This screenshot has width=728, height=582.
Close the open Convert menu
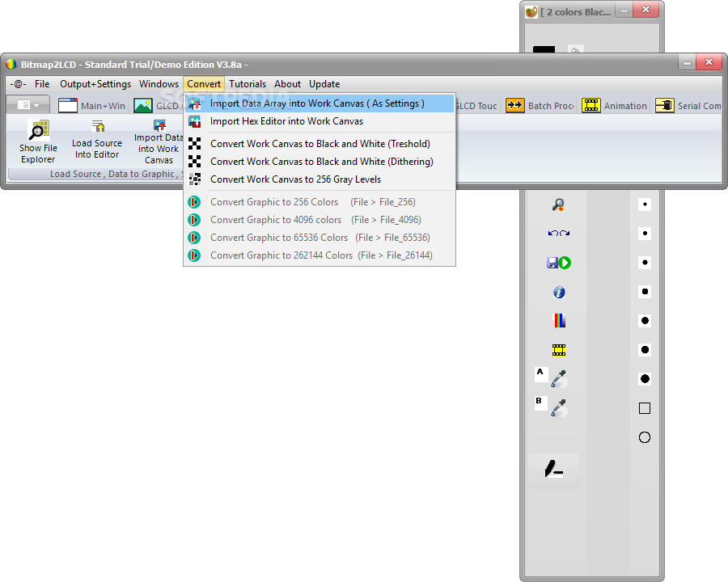click(x=204, y=84)
